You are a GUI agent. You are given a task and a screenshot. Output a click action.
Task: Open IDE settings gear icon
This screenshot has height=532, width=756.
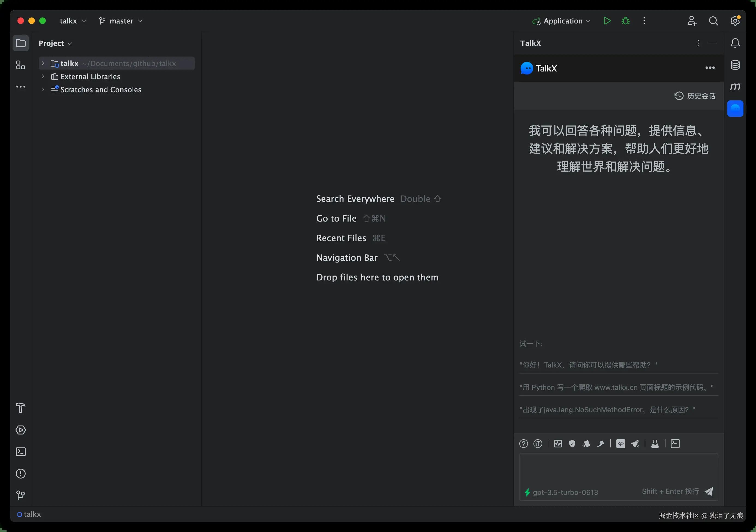pos(735,21)
